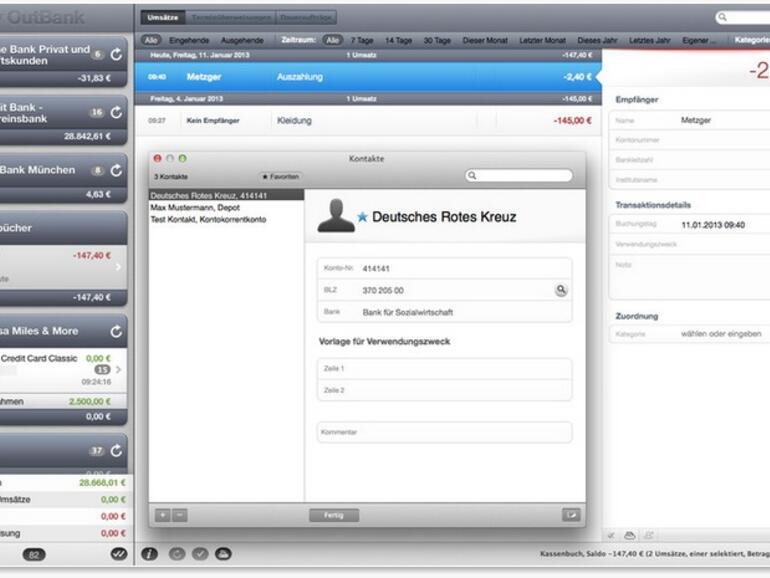Select contact Deutsches Rotes Kreuz, 414141
Screen dimensions: 770x578
pyautogui.click(x=226, y=195)
